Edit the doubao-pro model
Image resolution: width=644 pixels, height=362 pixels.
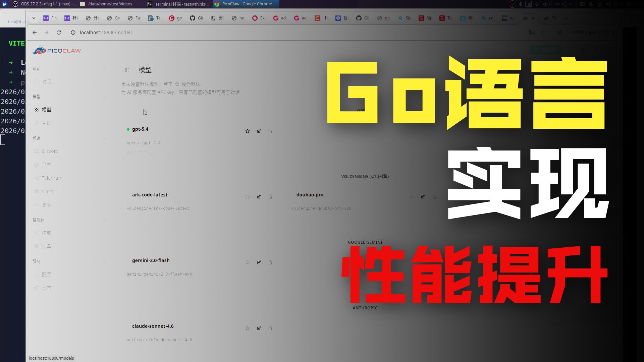(423, 197)
